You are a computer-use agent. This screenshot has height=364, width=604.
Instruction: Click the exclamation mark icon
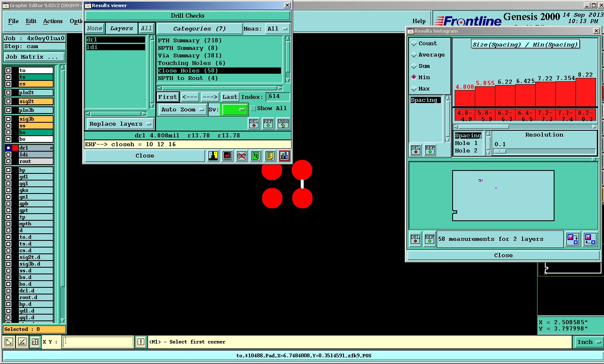[141, 342]
